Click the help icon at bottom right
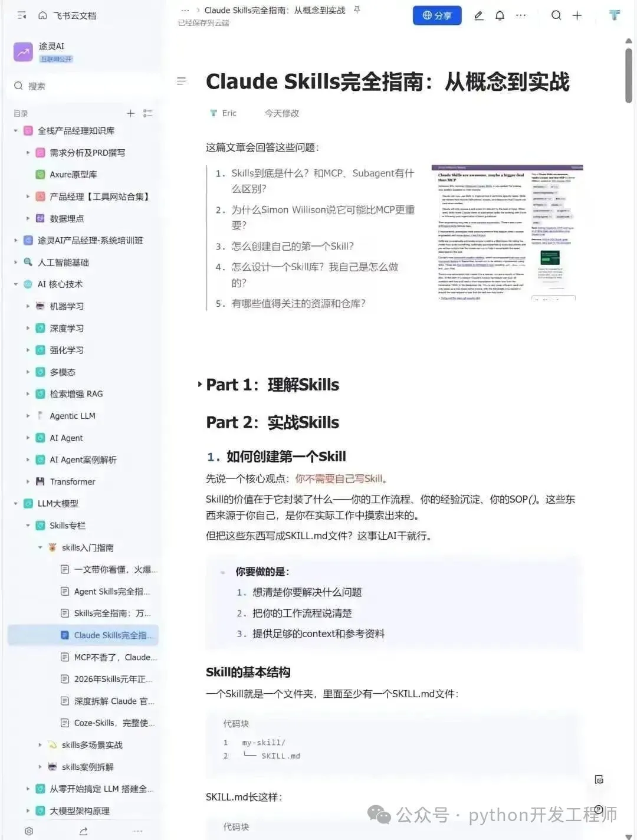 point(599,809)
